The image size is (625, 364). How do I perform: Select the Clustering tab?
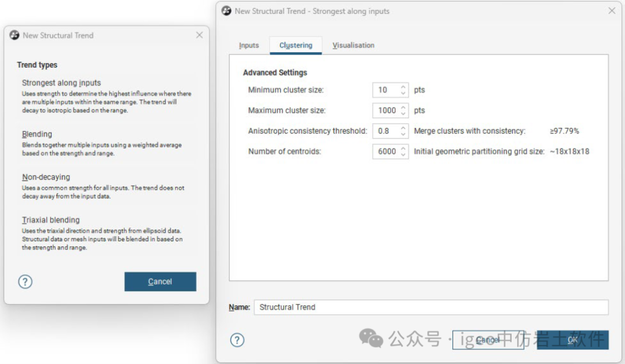click(x=296, y=45)
